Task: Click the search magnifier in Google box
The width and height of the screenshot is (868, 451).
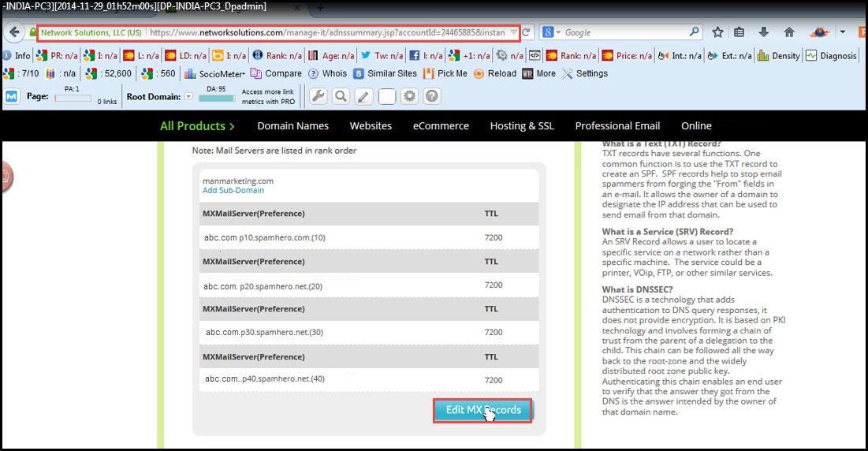Action: [x=695, y=32]
